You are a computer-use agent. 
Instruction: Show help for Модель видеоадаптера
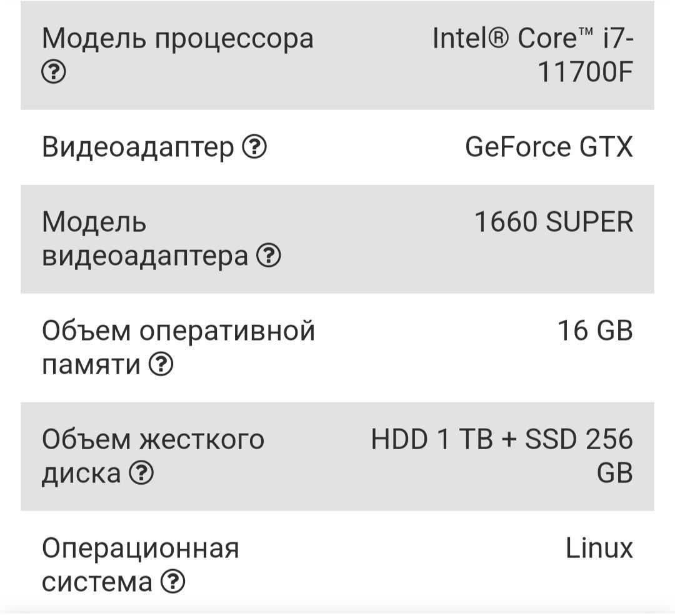pyautogui.click(x=269, y=255)
